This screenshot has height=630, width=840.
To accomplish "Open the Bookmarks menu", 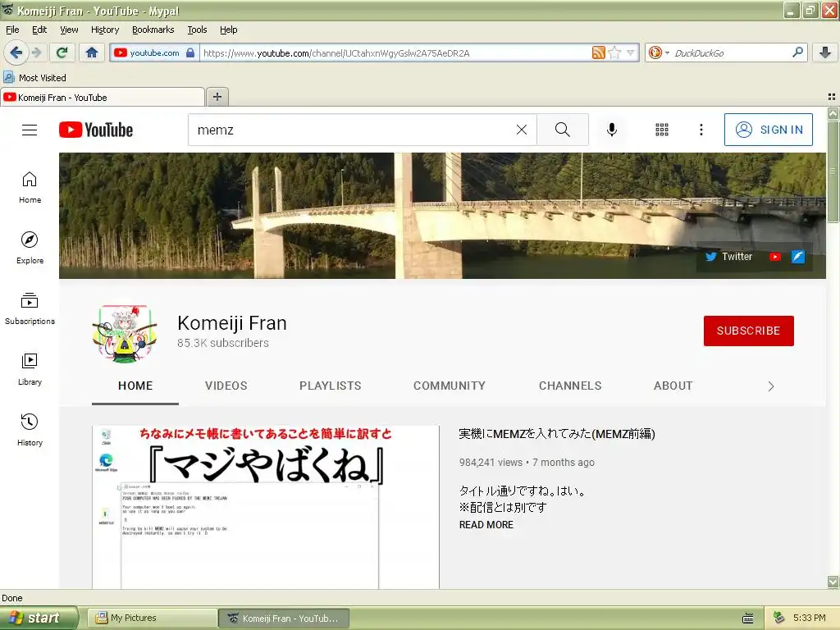I will point(153,30).
